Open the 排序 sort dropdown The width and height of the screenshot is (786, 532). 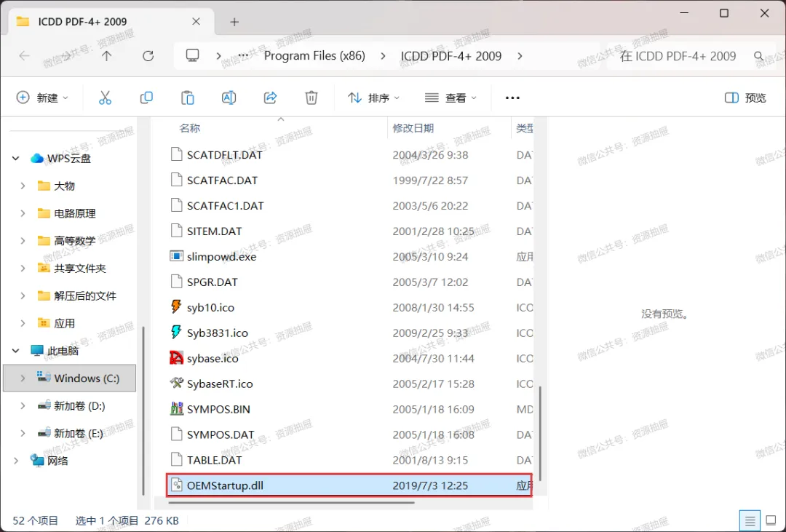[374, 98]
